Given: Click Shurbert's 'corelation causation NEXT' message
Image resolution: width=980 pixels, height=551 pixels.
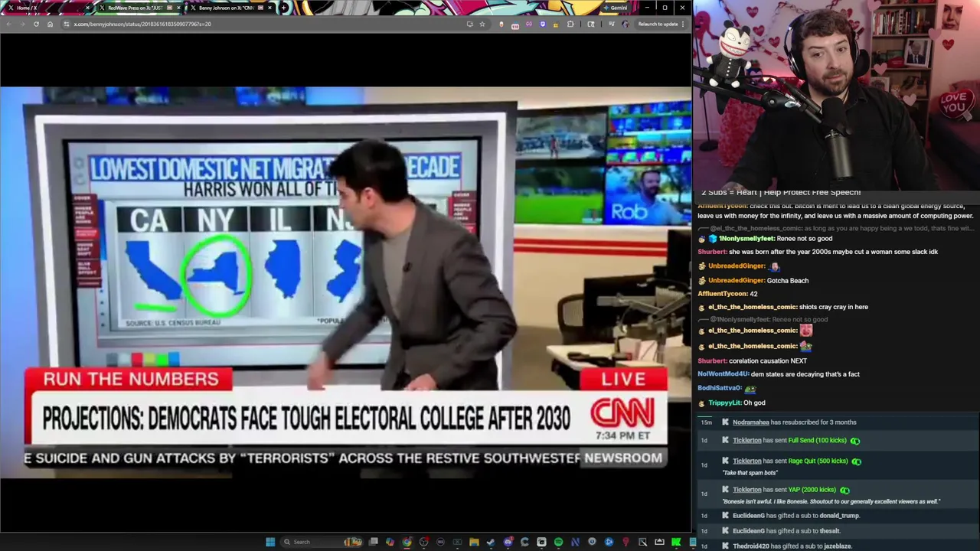Looking at the screenshot, I should (768, 361).
